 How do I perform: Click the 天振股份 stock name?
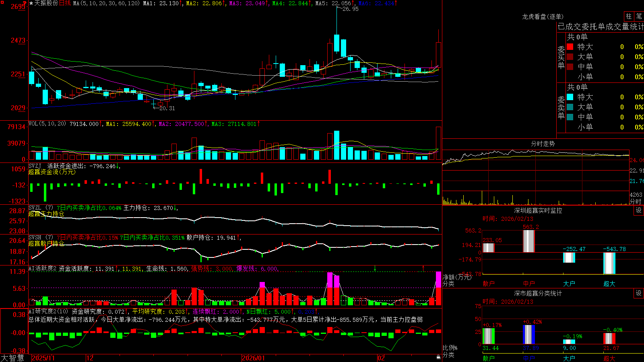click(46, 3)
